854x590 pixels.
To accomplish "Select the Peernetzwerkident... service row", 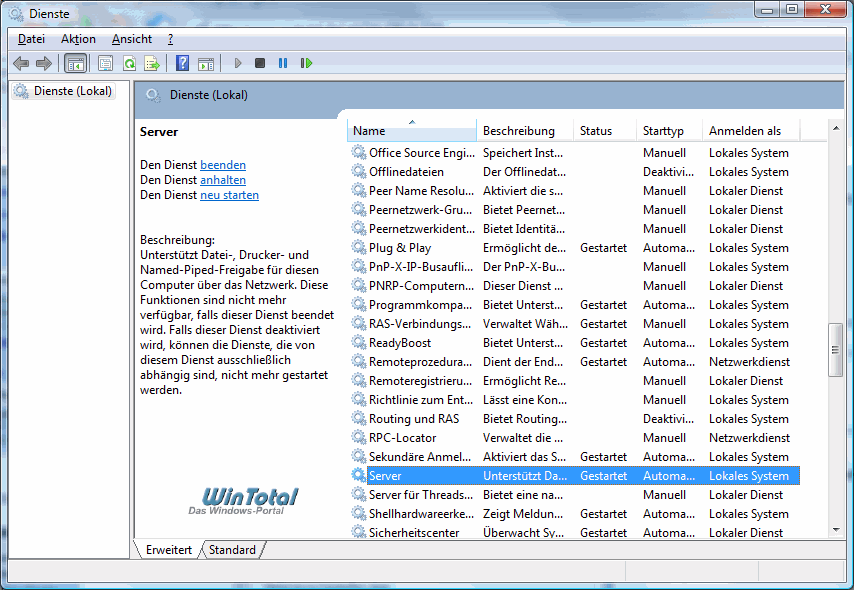I will point(575,229).
